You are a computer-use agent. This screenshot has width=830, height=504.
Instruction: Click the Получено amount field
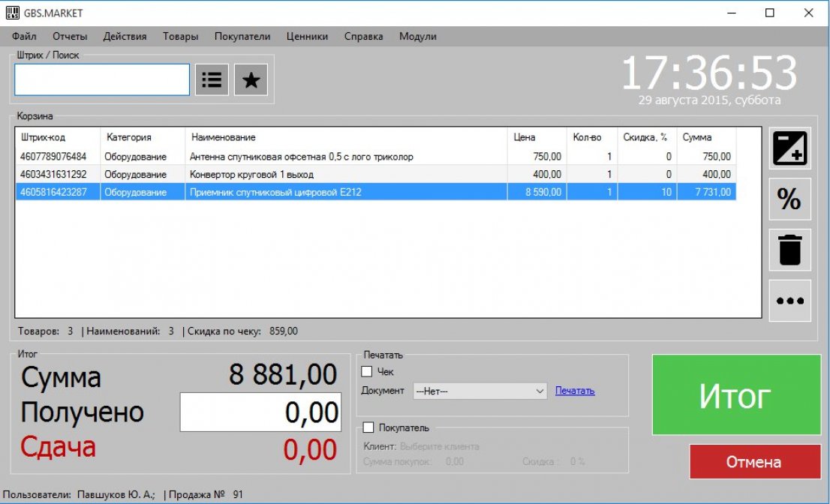point(260,412)
